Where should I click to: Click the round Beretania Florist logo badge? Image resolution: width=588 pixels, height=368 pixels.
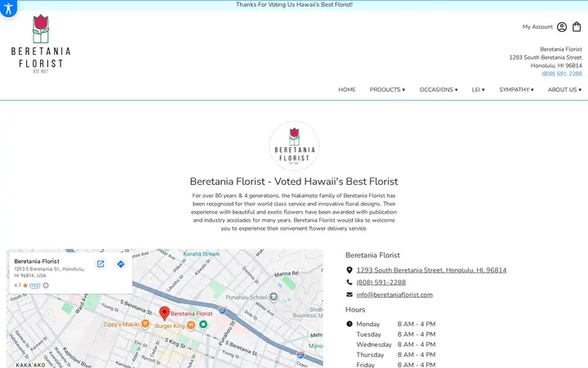point(294,146)
